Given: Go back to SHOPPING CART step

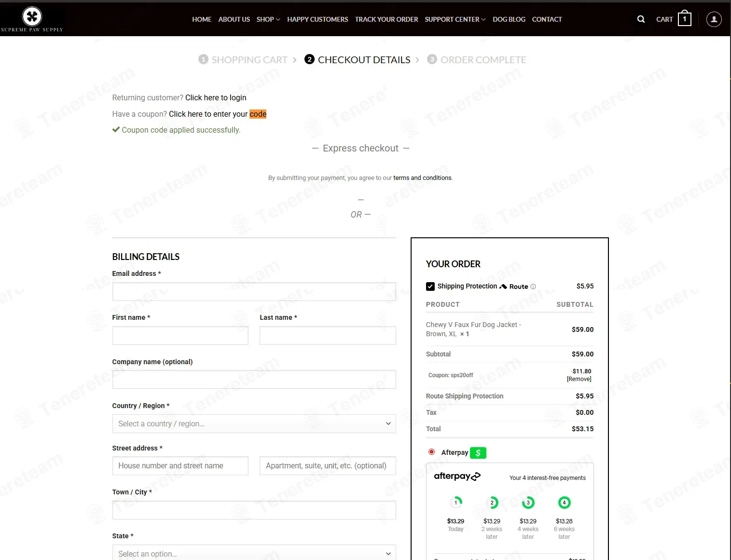Looking at the screenshot, I should (243, 60).
